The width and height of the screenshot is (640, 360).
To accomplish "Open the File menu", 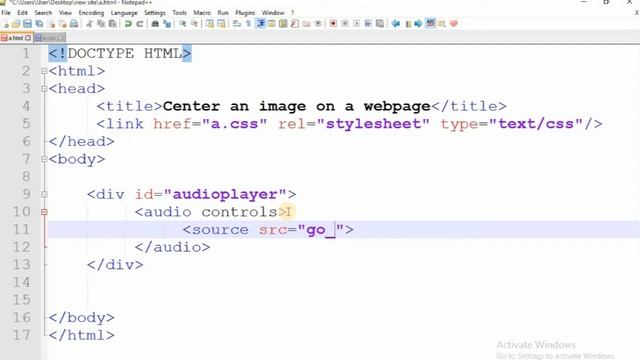I will (6, 13).
